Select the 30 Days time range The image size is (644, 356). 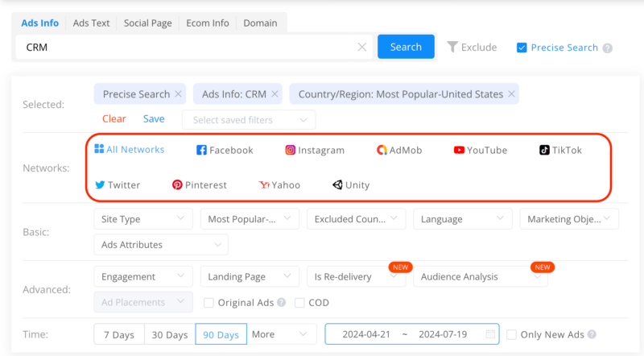169,334
